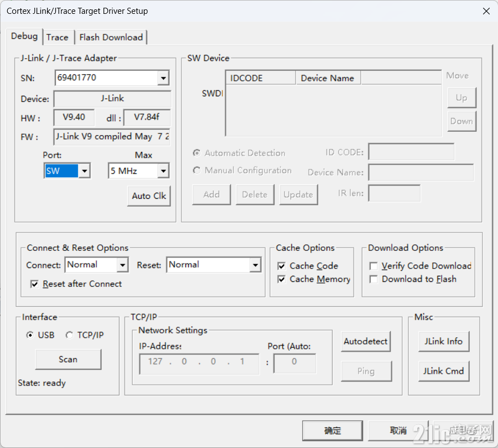Click the Move Down button

tap(461, 121)
